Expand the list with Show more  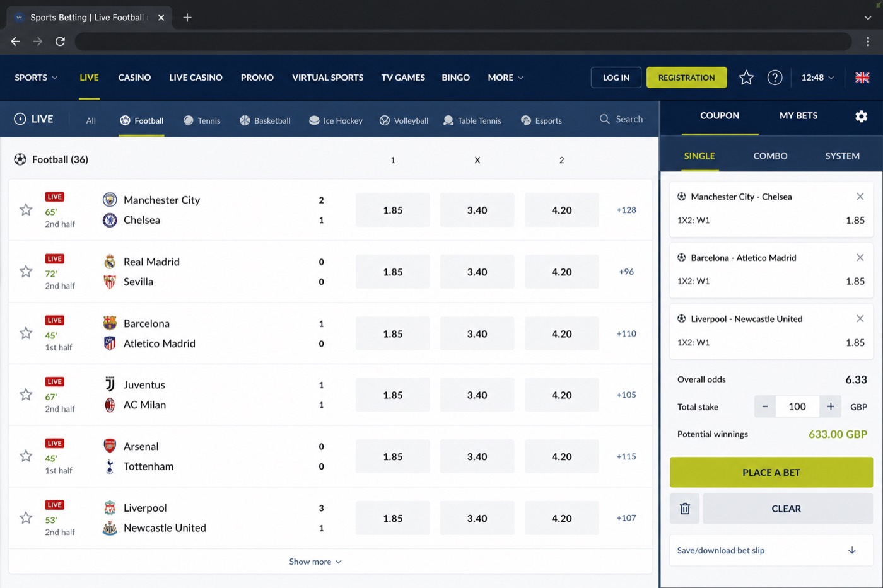pos(315,562)
